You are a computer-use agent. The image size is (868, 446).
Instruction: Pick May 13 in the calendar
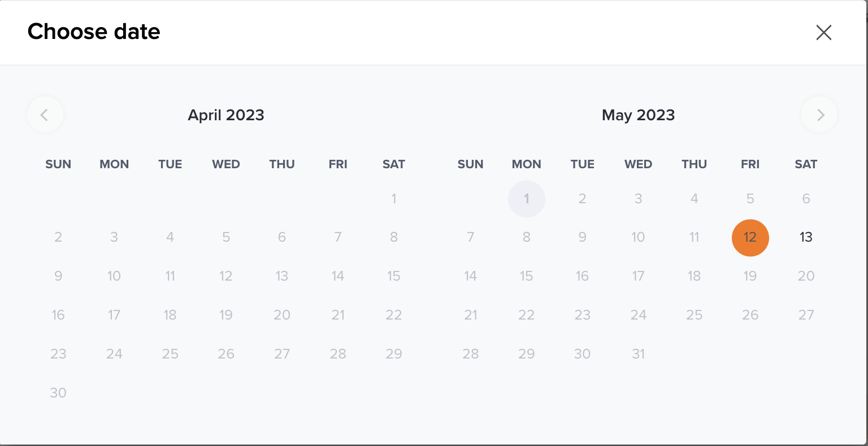806,238
